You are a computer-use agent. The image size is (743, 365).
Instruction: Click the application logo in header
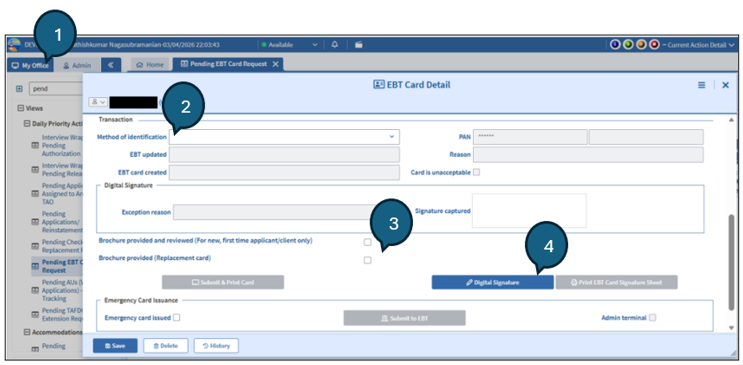pyautogui.click(x=14, y=45)
